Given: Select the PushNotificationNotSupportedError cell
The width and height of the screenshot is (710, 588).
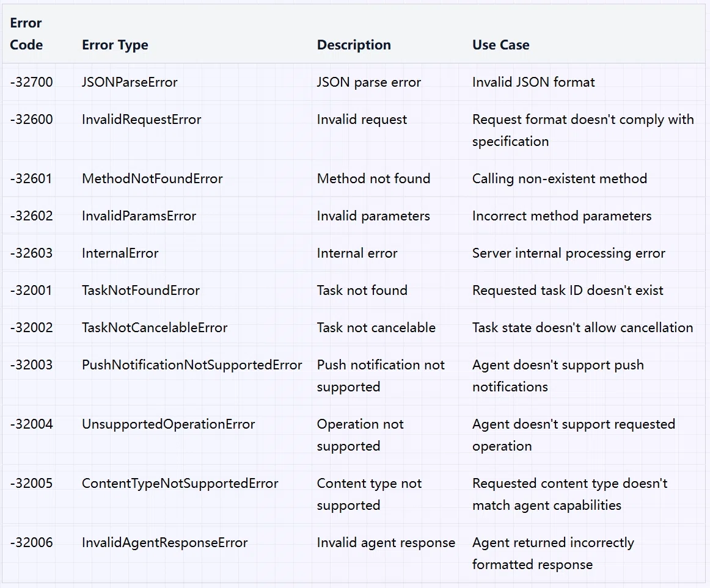Looking at the screenshot, I should pos(191,365).
